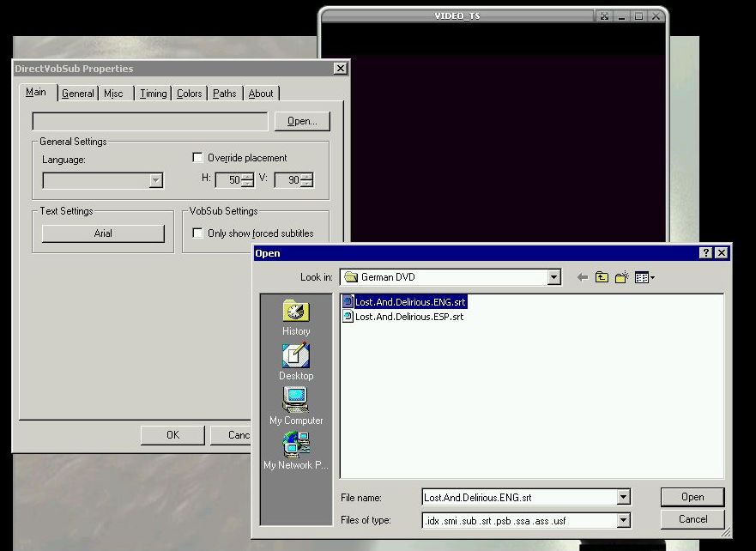The image size is (756, 551).
Task: Open My Computer in places bar
Action: click(295, 406)
